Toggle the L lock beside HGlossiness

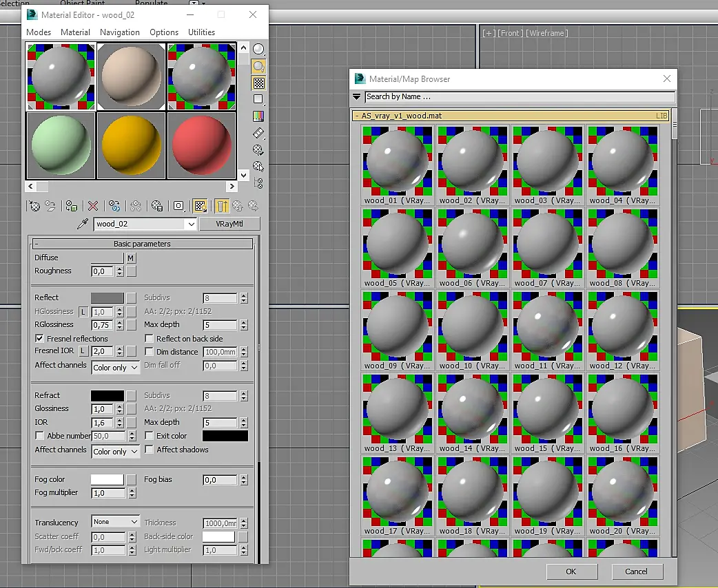[83, 312]
